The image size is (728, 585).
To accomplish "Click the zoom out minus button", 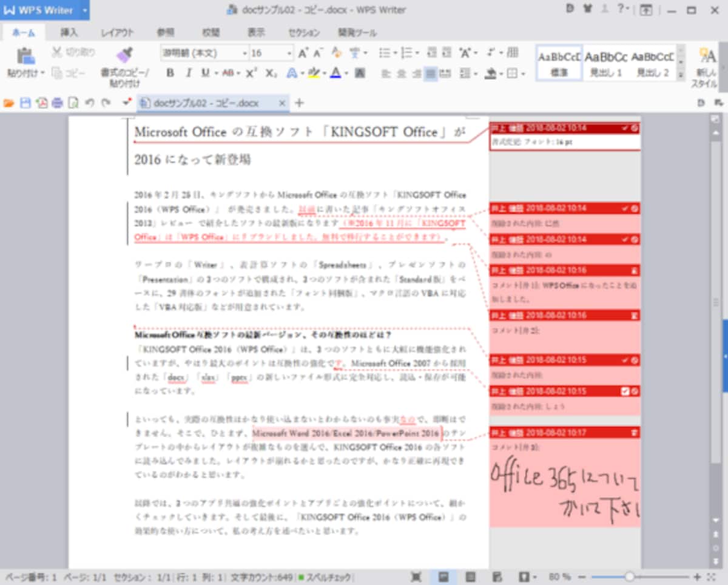I will [x=582, y=577].
